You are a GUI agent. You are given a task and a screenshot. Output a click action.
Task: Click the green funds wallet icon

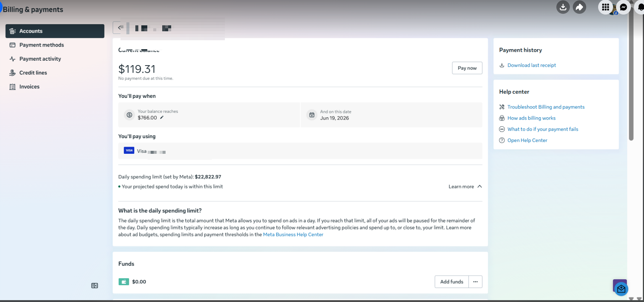point(124,282)
